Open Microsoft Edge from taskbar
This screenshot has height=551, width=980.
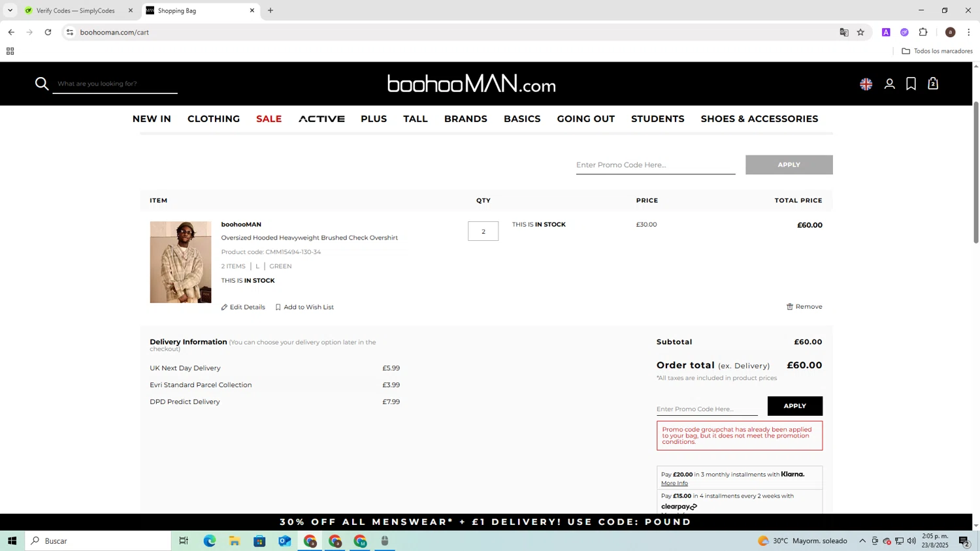click(209, 541)
